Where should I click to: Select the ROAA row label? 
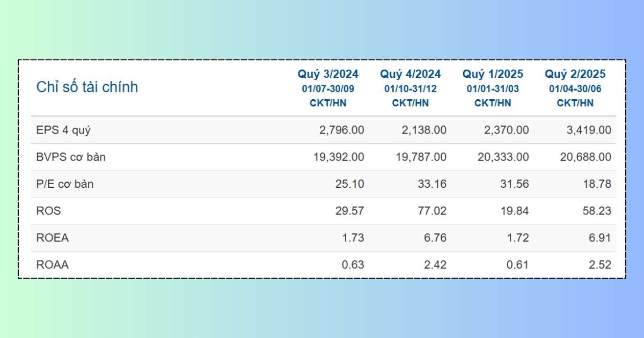[x=53, y=264]
